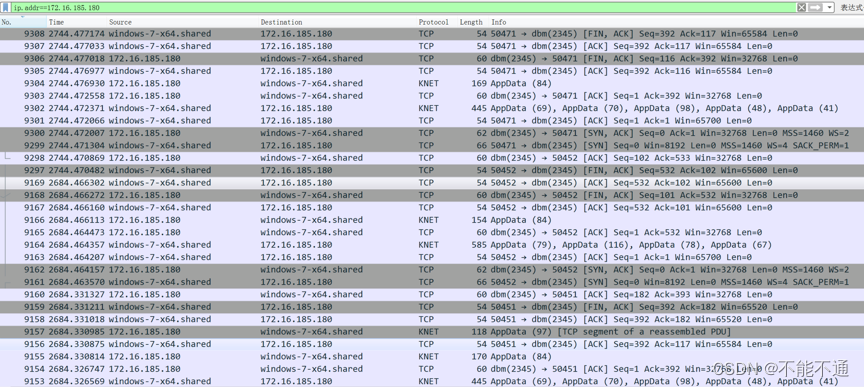
Task: Select packet number 9169
Action: 432,182
